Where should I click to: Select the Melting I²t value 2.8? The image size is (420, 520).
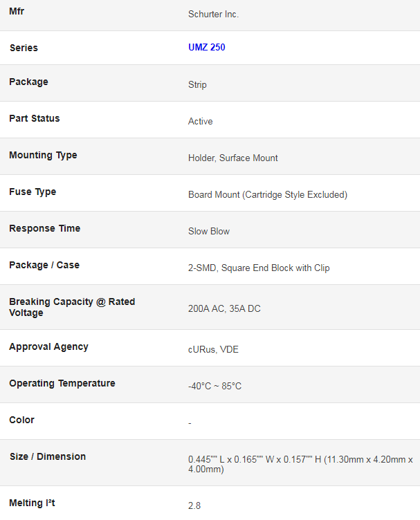(194, 505)
